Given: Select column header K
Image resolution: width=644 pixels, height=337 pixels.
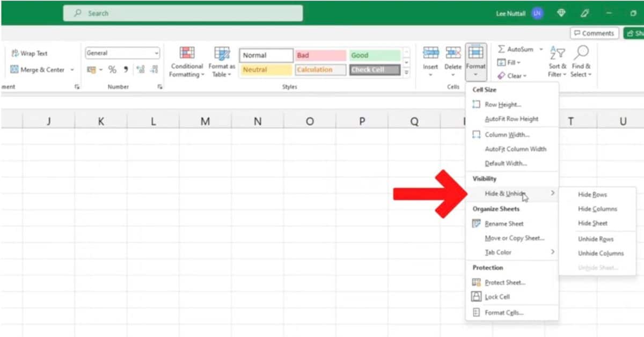Looking at the screenshot, I should [x=101, y=122].
